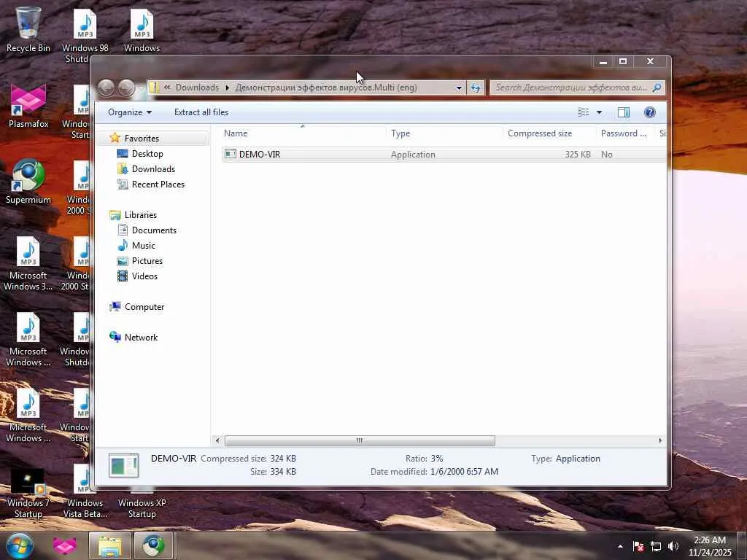This screenshot has height=560, width=747.
Task: Open Explorer help button
Action: coord(649,112)
